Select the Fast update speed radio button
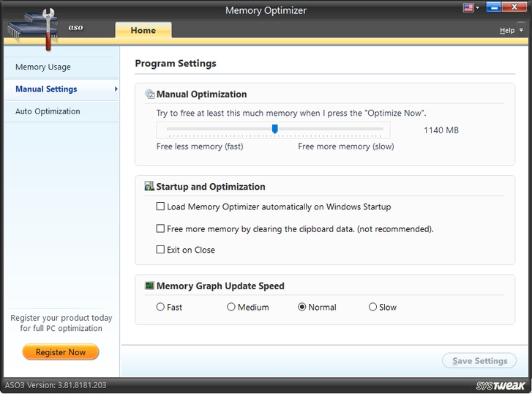 pos(160,307)
